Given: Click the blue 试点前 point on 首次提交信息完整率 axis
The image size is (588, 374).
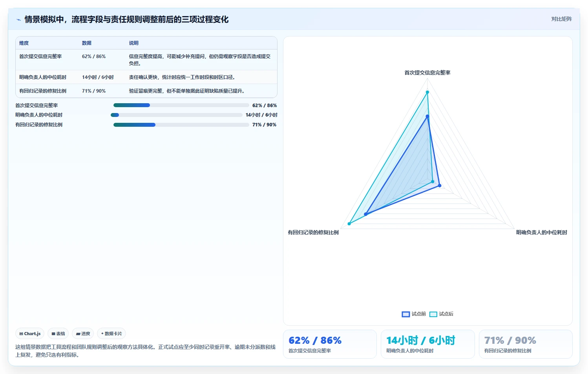Looking at the screenshot, I should pyautogui.click(x=427, y=117).
